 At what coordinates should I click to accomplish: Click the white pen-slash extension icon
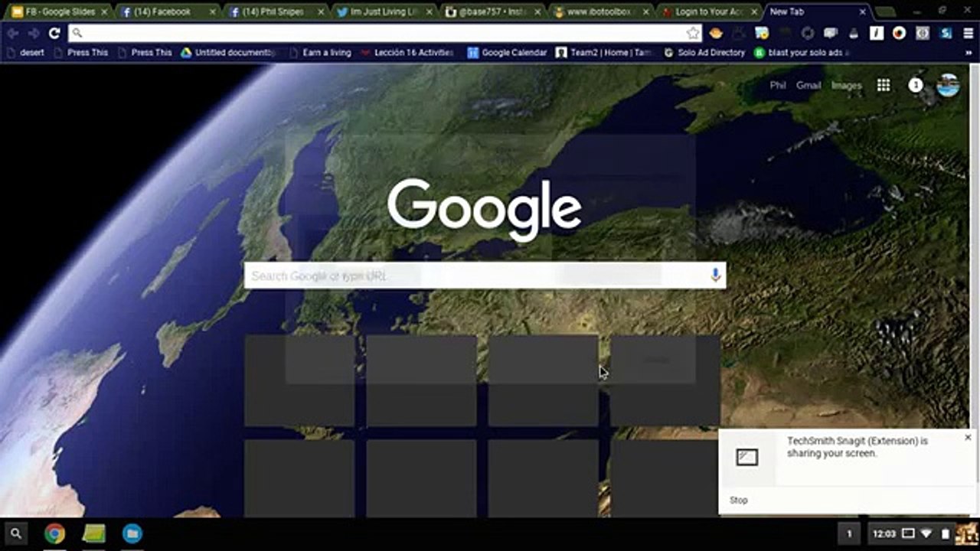(x=877, y=33)
